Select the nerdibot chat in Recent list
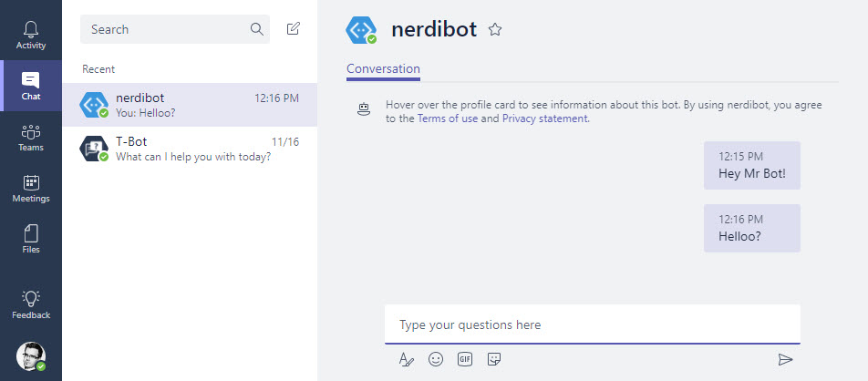Viewport: 868px width, 381px height. point(190,105)
